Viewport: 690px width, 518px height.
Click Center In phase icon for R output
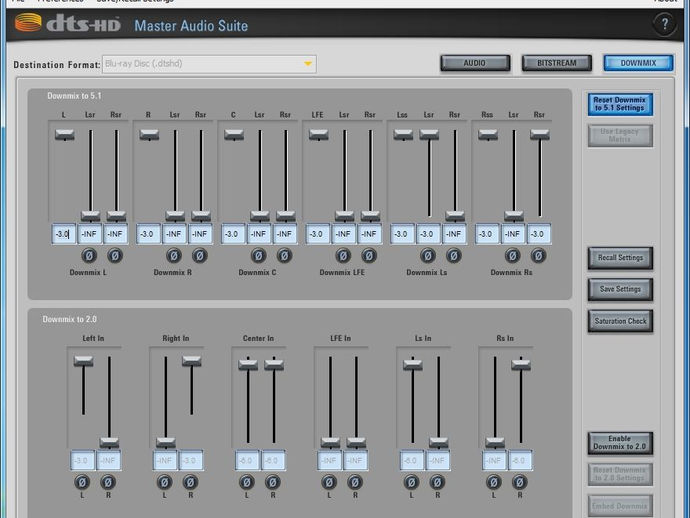(273, 482)
